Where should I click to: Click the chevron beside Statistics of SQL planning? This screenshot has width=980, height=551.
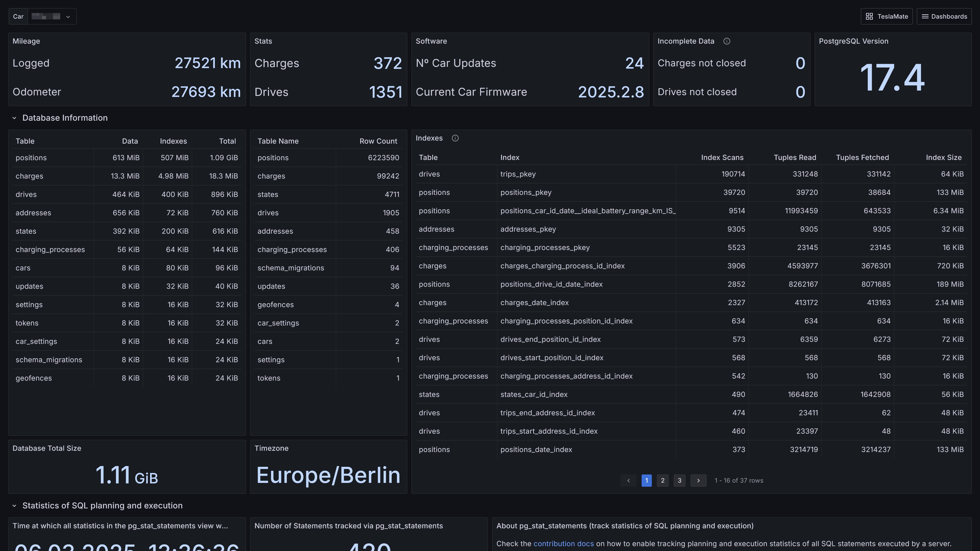coord(14,506)
